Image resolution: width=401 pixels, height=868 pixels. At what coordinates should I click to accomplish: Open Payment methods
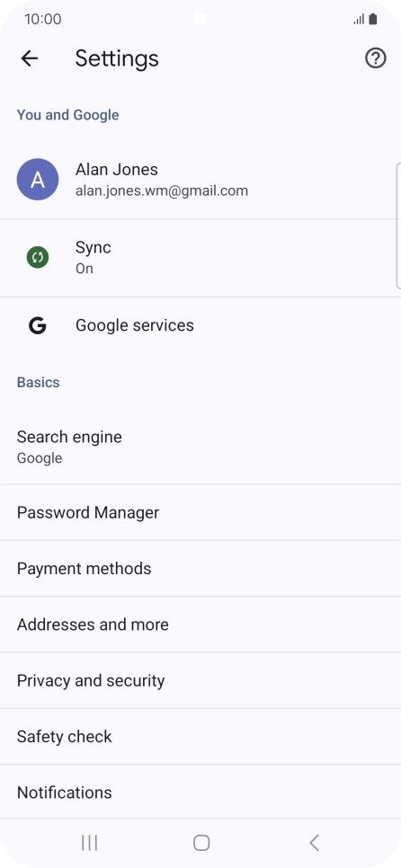coord(200,569)
